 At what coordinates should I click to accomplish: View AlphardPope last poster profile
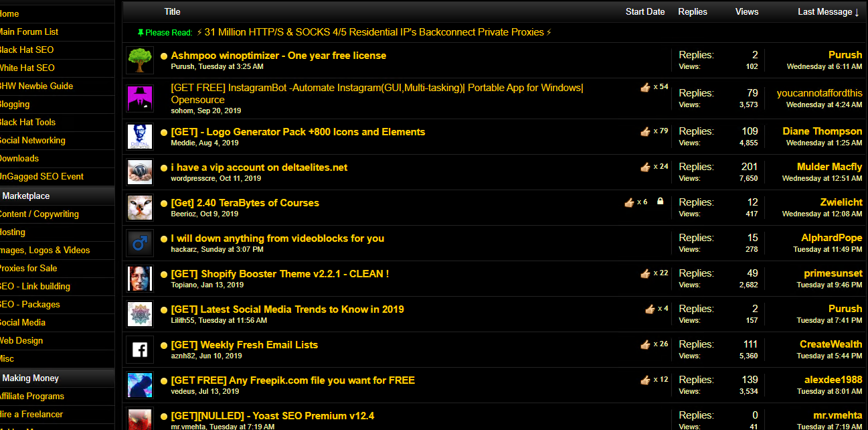click(832, 238)
